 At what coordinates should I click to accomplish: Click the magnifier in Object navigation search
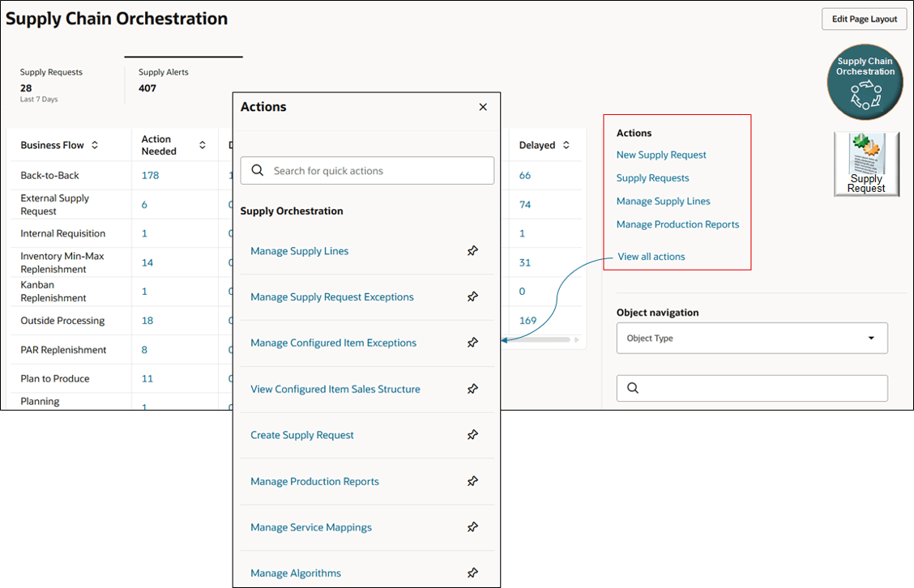(x=633, y=388)
